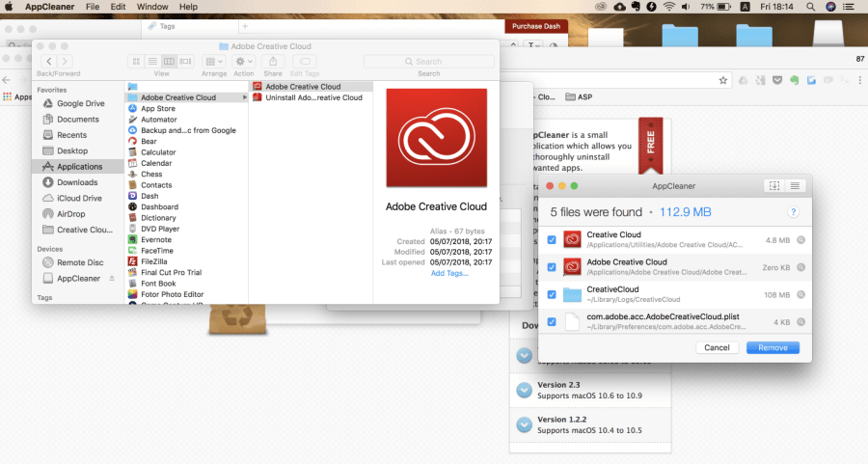
Task: Click the volume icon in menu bar
Action: click(686, 7)
